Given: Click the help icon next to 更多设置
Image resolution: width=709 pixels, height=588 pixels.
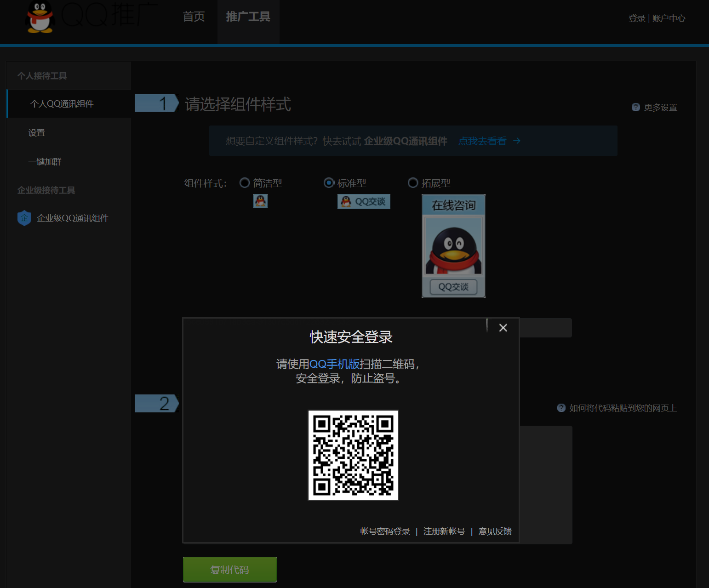Looking at the screenshot, I should 635,107.
